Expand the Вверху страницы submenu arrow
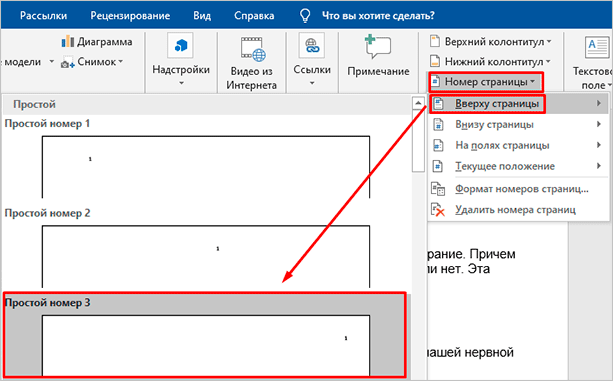Viewport: 613px width, 381px height. tap(599, 103)
